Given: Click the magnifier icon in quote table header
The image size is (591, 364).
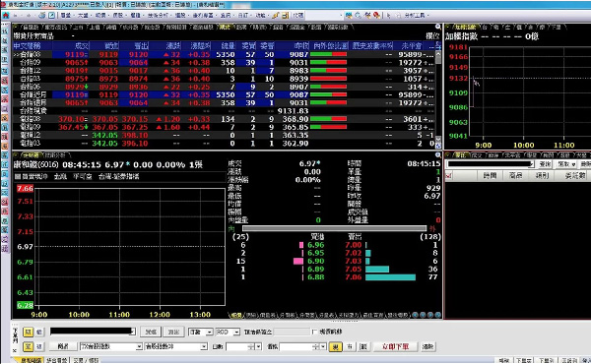Looking at the screenshot, I should click(437, 27).
